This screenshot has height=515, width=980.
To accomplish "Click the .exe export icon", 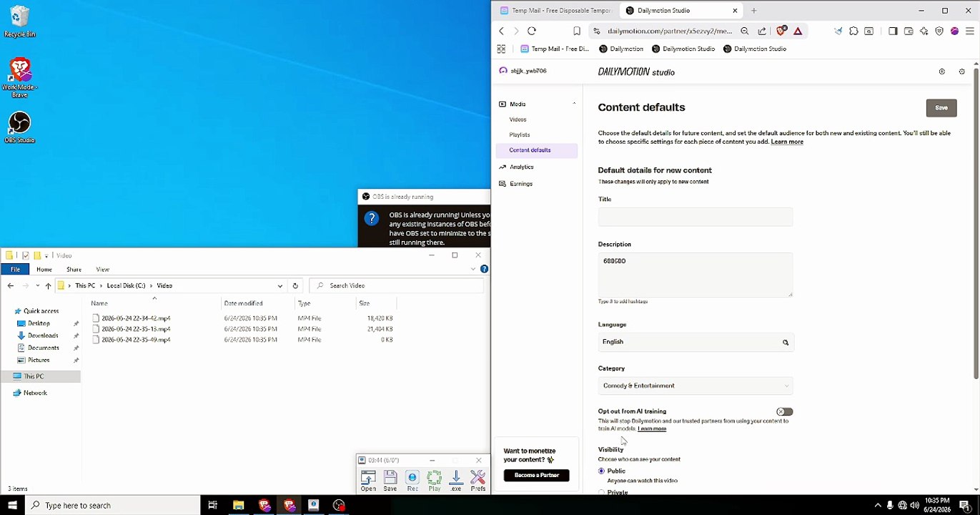I will (456, 481).
